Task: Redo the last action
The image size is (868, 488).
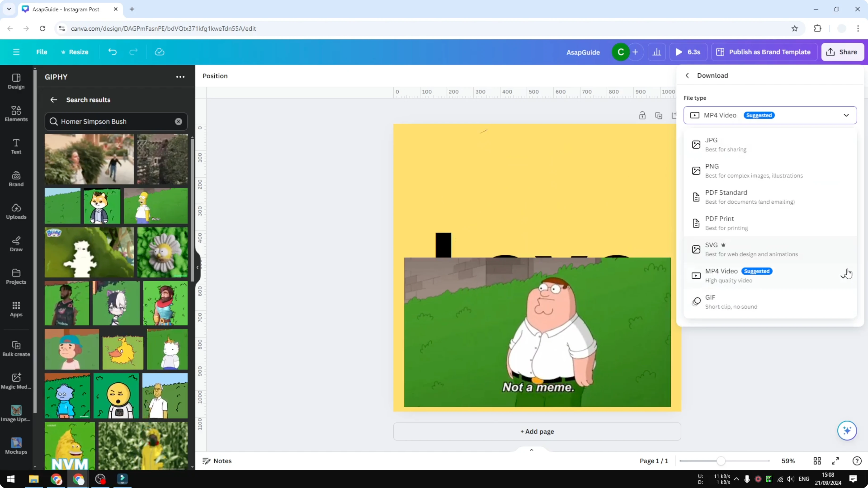Action: click(x=134, y=52)
